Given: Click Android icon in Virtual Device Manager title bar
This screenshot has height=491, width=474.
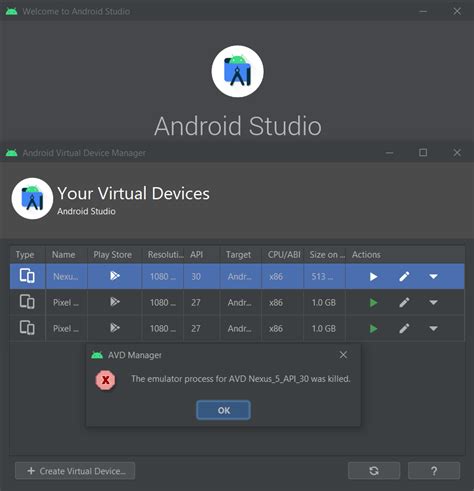Looking at the screenshot, I should pos(12,153).
